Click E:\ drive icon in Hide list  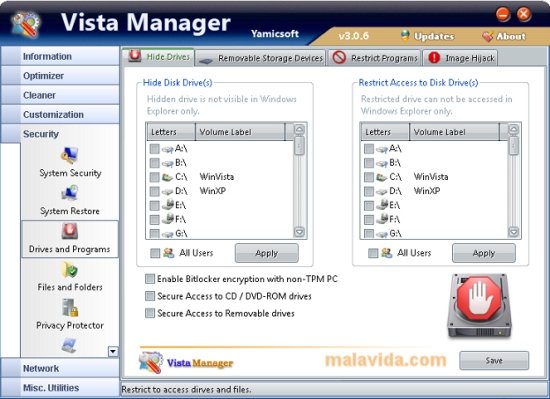[167, 205]
